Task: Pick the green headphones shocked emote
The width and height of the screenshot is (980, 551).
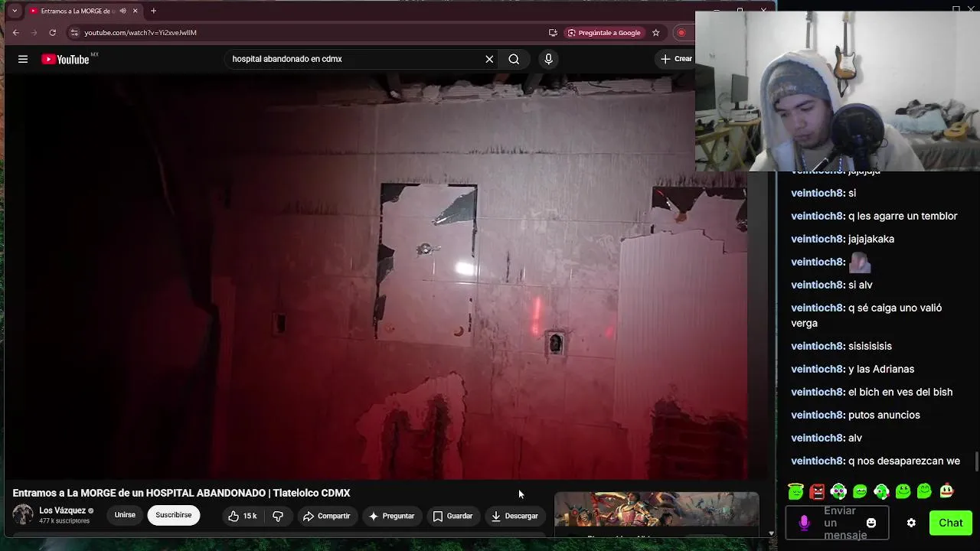Action: coord(839,491)
